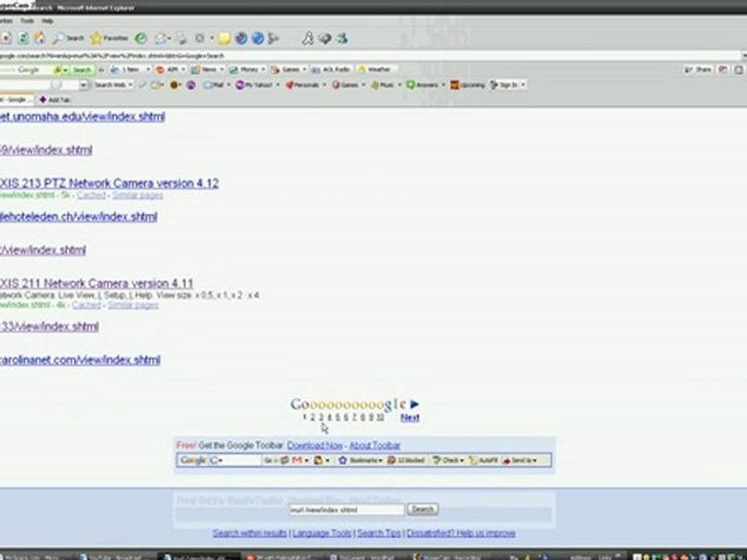This screenshot has width=747, height=560.
Task: Click the Print icon
Action: [180, 39]
